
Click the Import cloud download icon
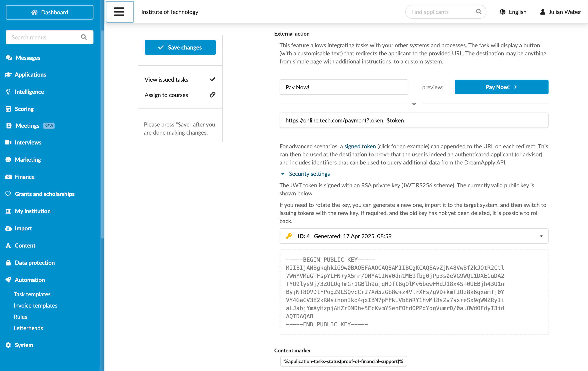[8, 228]
